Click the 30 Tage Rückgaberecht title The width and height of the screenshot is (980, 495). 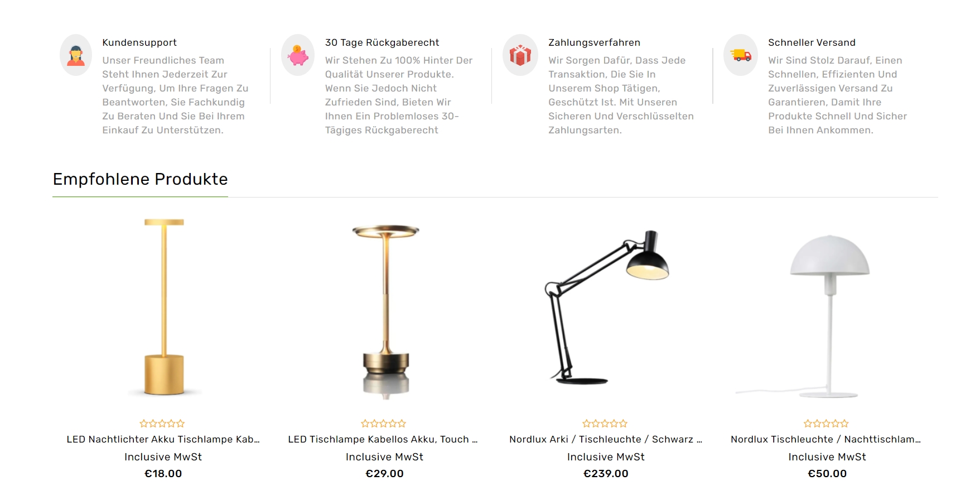click(382, 42)
